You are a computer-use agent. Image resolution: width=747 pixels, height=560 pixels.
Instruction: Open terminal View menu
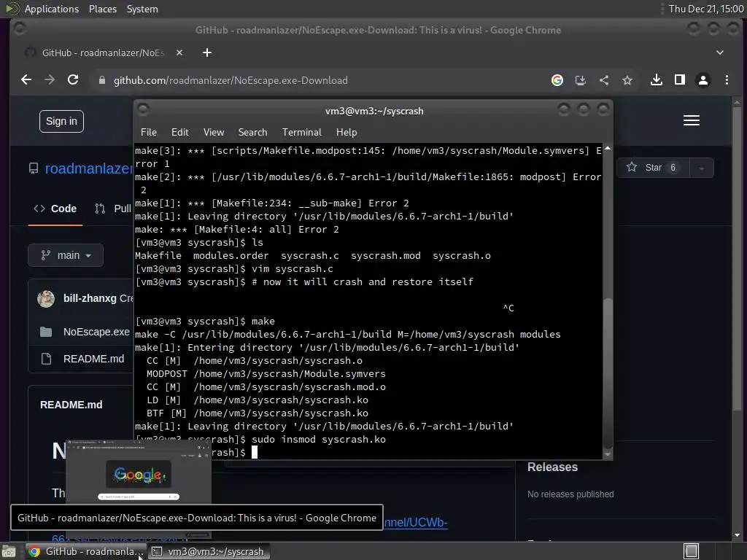(x=214, y=132)
